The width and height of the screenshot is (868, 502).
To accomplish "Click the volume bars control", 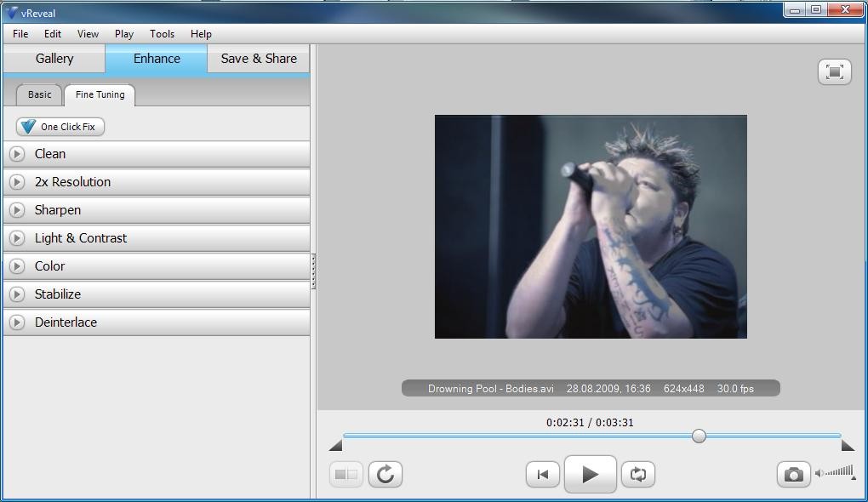I will [x=840, y=471].
